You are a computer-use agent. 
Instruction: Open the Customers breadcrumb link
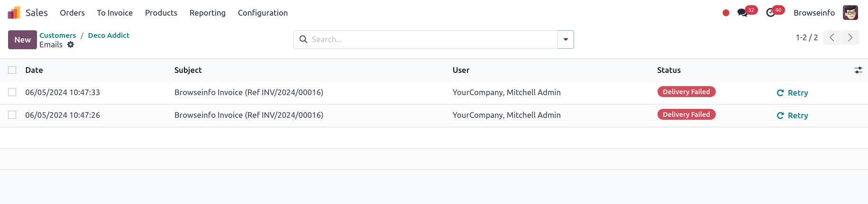pyautogui.click(x=57, y=35)
